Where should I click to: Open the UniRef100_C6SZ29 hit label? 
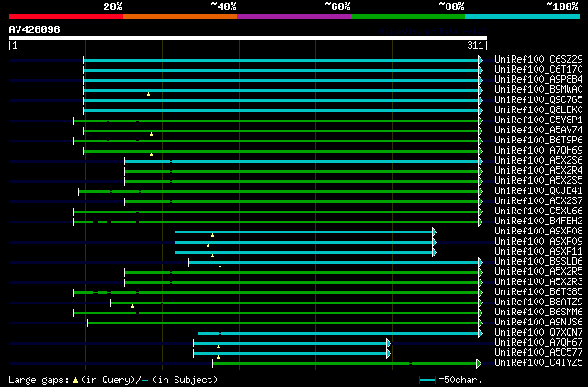point(538,59)
